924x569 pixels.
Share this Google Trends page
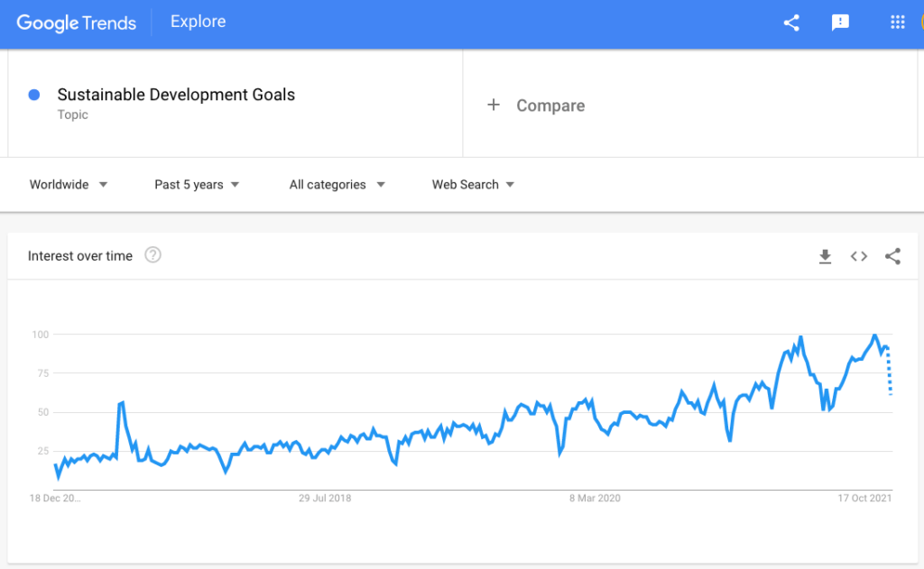coord(790,23)
